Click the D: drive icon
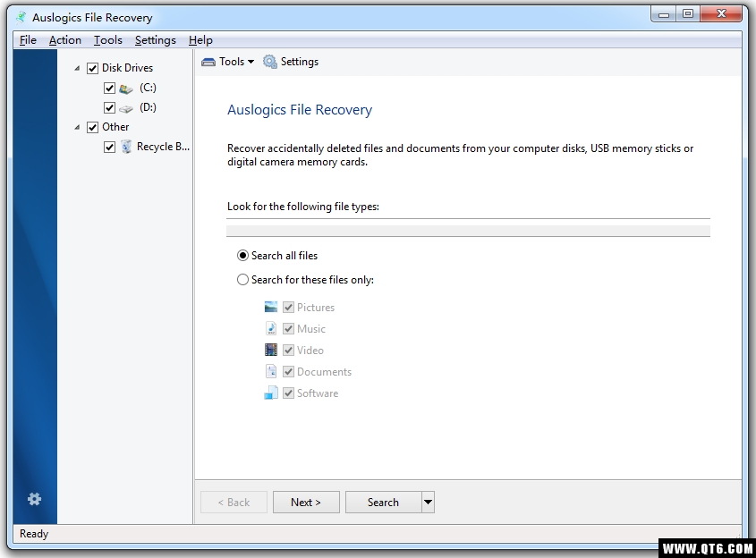 tap(126, 108)
